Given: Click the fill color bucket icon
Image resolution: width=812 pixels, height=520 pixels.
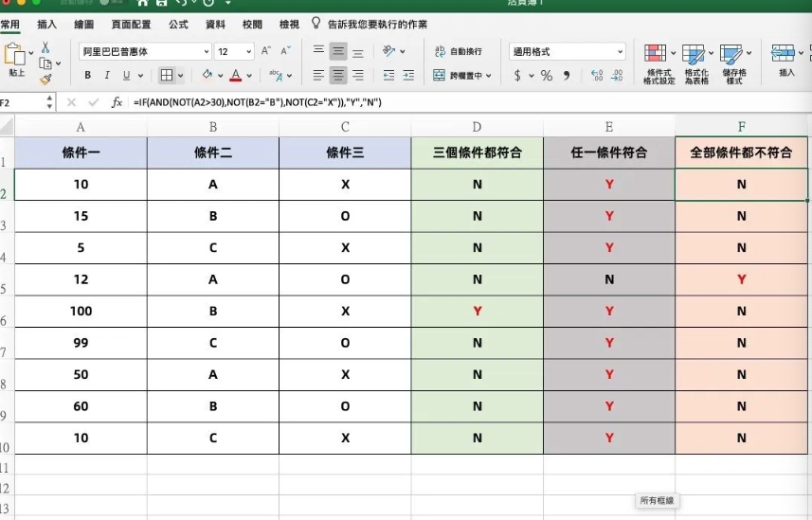Looking at the screenshot, I should 208,75.
